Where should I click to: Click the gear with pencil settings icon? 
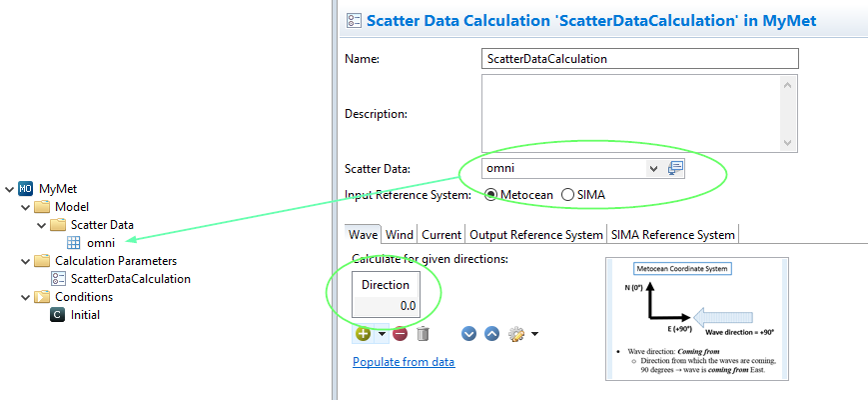point(516,334)
